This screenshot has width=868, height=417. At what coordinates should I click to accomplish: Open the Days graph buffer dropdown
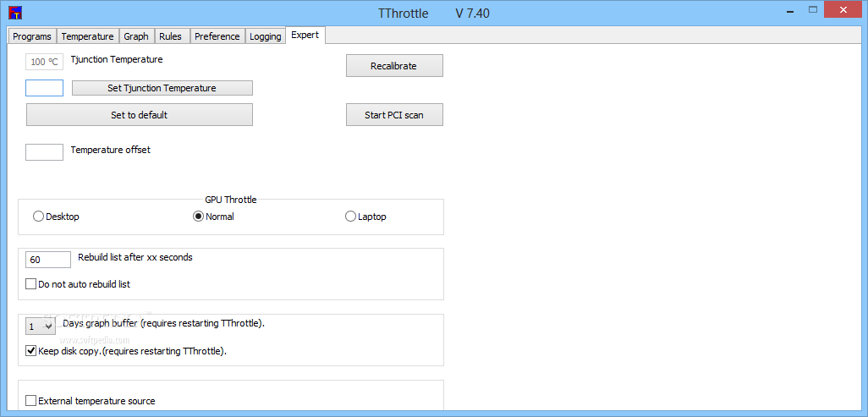41,326
